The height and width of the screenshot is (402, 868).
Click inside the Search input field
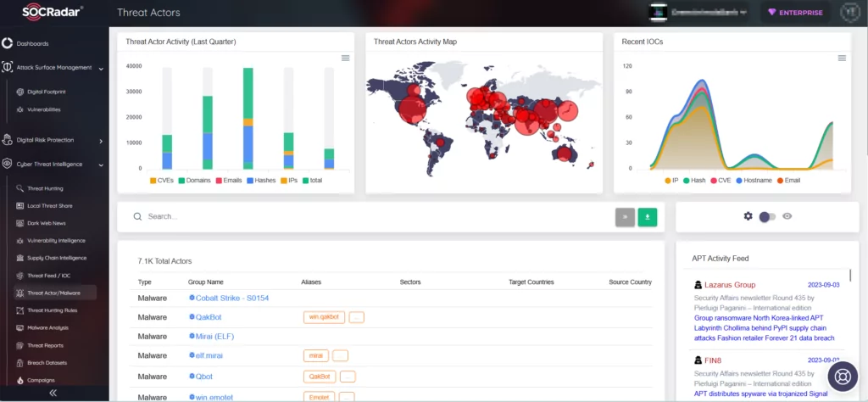376,216
